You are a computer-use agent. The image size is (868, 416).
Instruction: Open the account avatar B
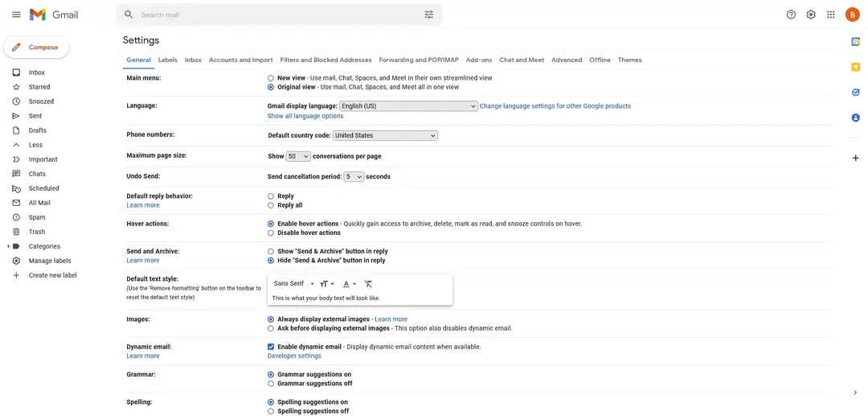click(x=852, y=14)
